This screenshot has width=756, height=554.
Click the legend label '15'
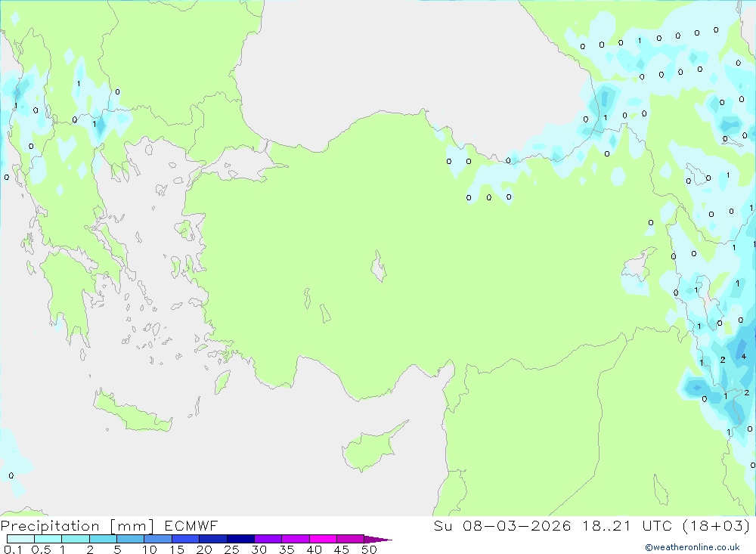[x=177, y=549]
